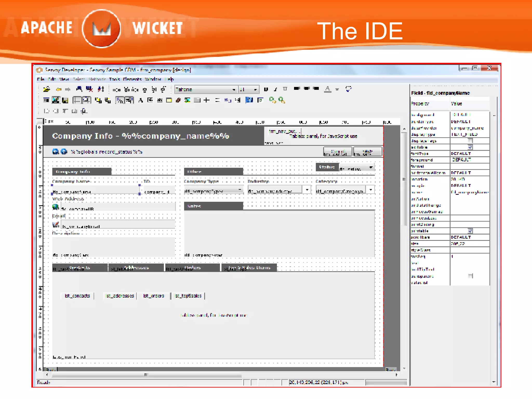Screen dimensions: 532x399
Task: Select the company_id field on form
Action: [159, 190]
